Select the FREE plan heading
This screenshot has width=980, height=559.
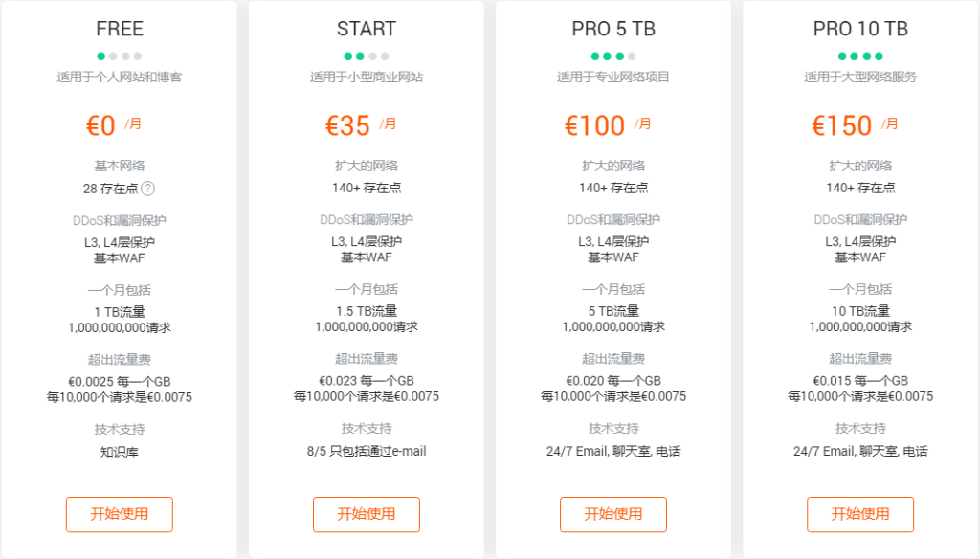coord(119,28)
